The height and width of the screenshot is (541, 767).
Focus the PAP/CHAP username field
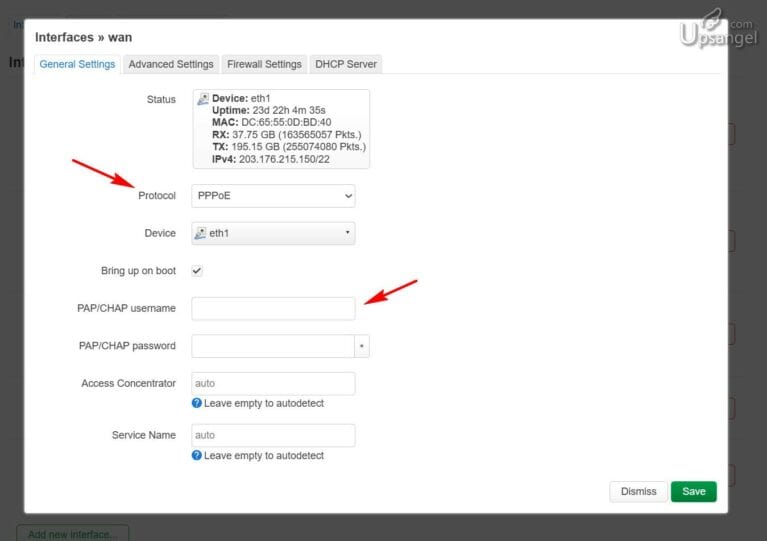[x=273, y=308]
